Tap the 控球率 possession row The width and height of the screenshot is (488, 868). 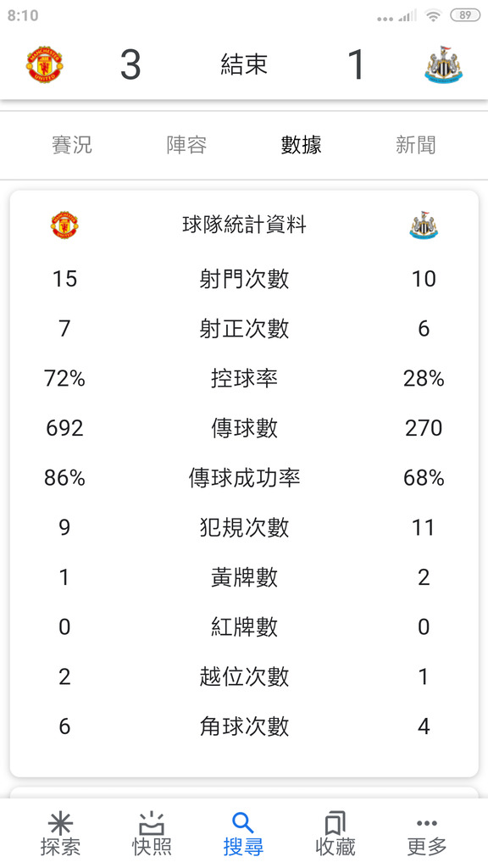click(244, 379)
